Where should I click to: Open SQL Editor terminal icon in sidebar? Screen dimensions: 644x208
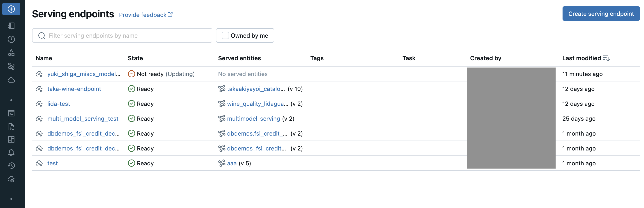pos(11,113)
